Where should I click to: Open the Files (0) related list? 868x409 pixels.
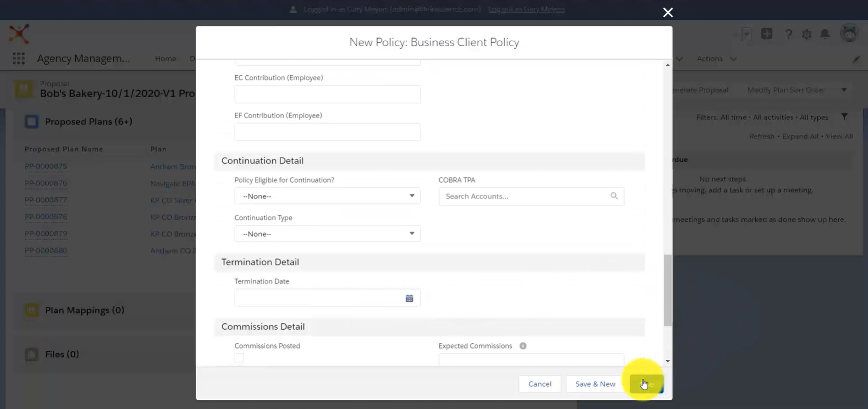[62, 354]
